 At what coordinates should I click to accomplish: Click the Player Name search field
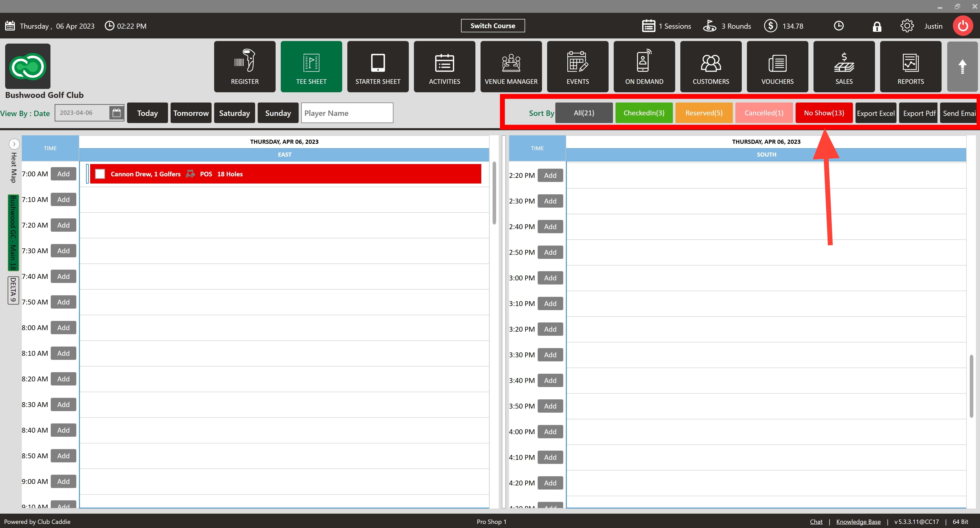347,113
